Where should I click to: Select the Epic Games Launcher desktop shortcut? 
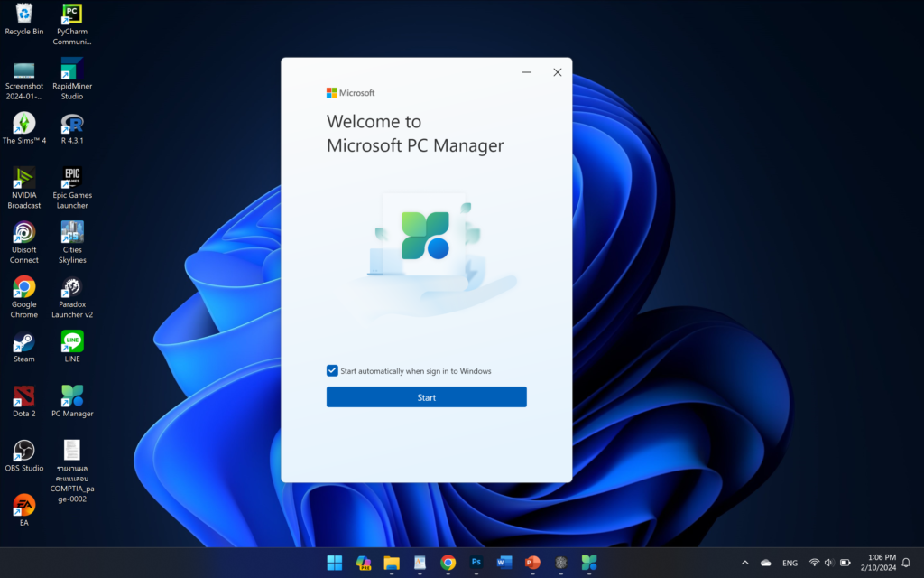pyautogui.click(x=72, y=188)
